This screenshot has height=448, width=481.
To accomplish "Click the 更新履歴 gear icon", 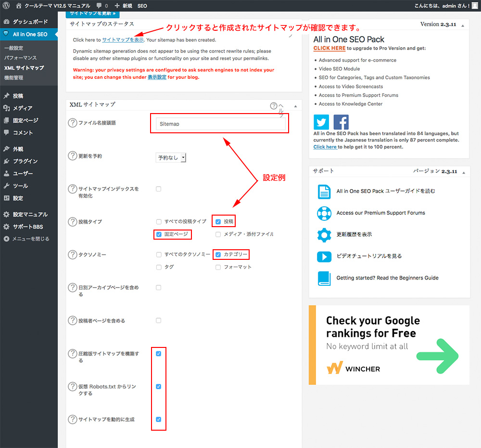I will point(324,235).
